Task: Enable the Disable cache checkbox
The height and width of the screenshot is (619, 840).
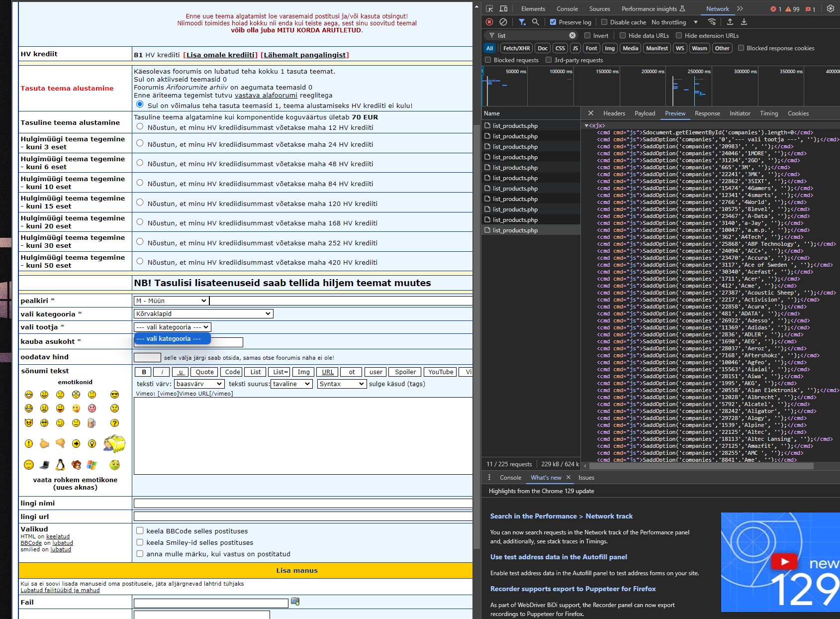Action: tap(604, 22)
